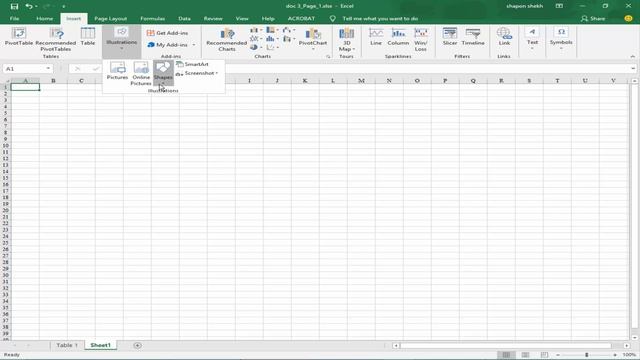Switch to the Home tab
The width and height of the screenshot is (640, 360).
44,19
